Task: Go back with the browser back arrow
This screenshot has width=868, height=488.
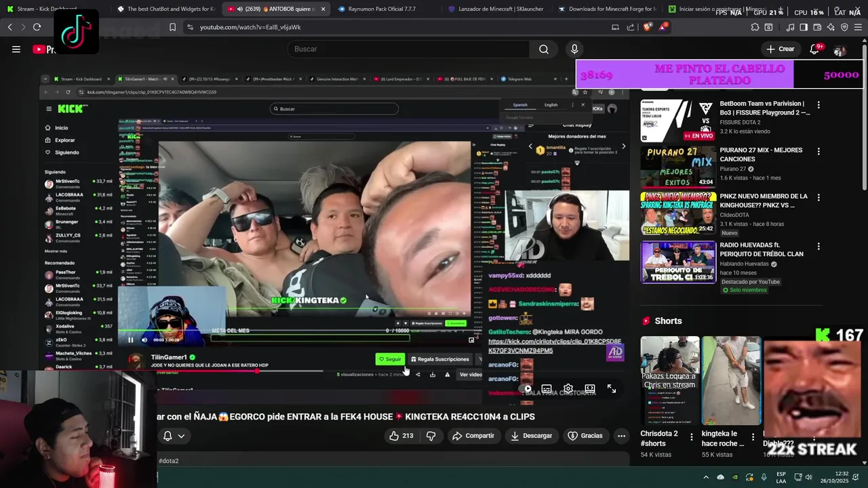Action: (9, 27)
